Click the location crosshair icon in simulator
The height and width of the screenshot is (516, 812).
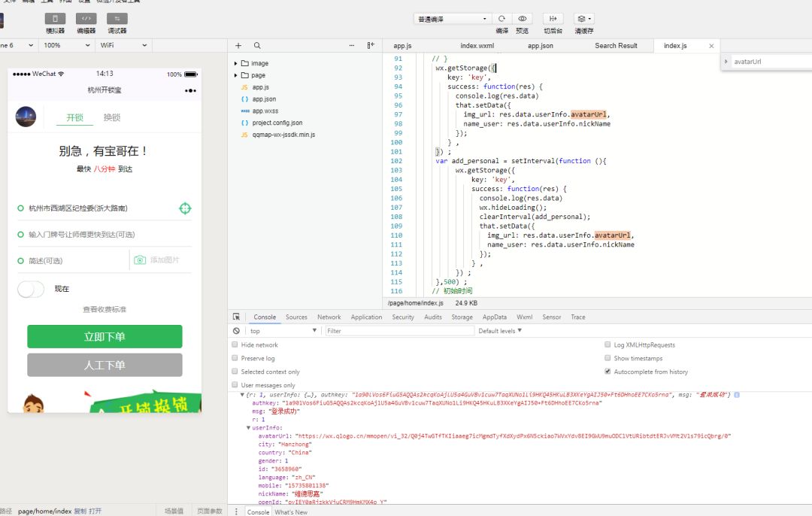pos(185,208)
